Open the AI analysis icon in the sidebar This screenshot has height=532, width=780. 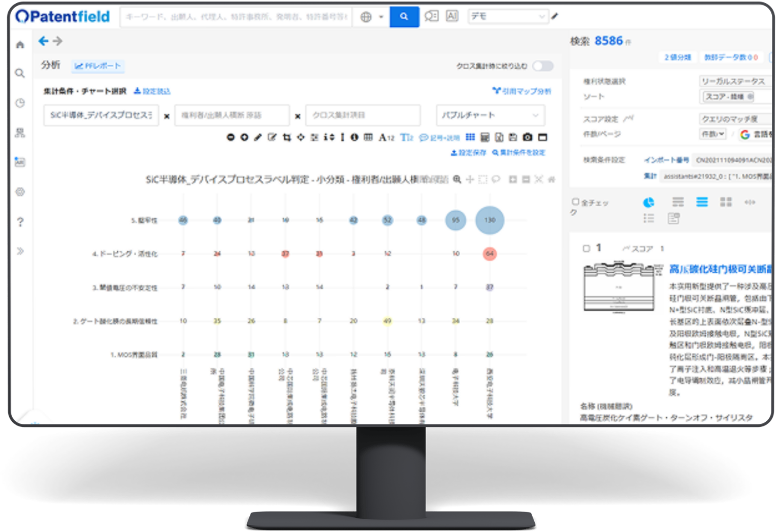click(20, 162)
